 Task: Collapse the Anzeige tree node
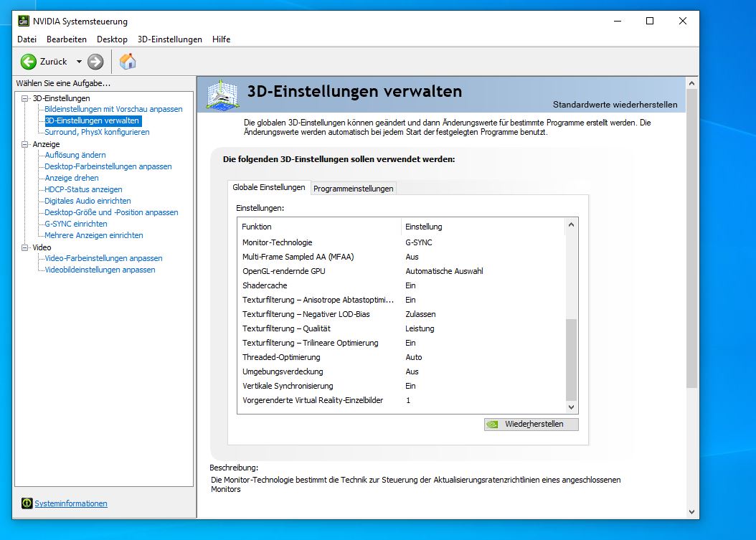(24, 144)
